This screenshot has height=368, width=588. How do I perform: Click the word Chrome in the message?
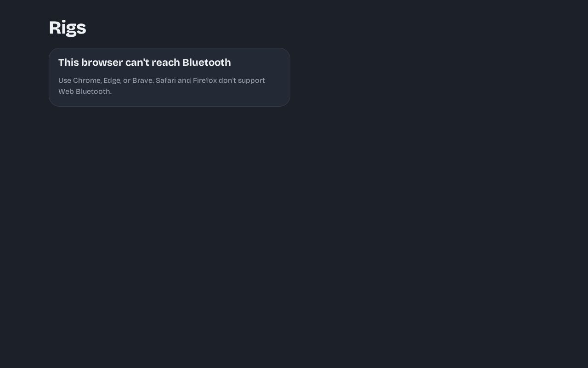(87, 80)
